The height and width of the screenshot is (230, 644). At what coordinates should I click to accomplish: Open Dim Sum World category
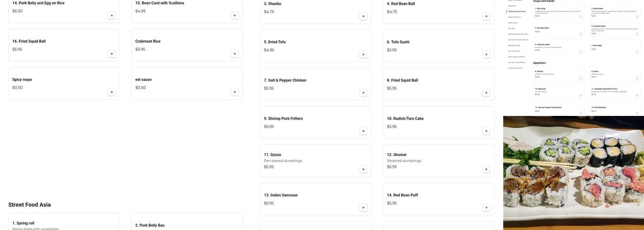click(x=514, y=51)
